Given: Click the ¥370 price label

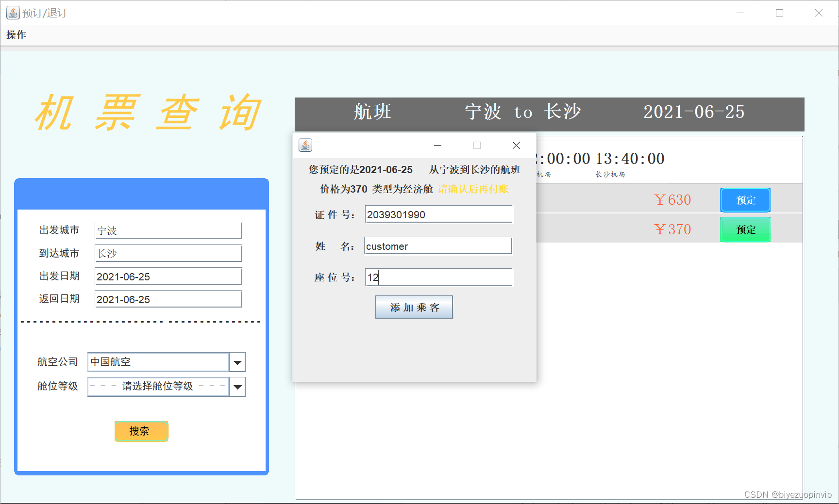Looking at the screenshot, I should click(672, 229).
